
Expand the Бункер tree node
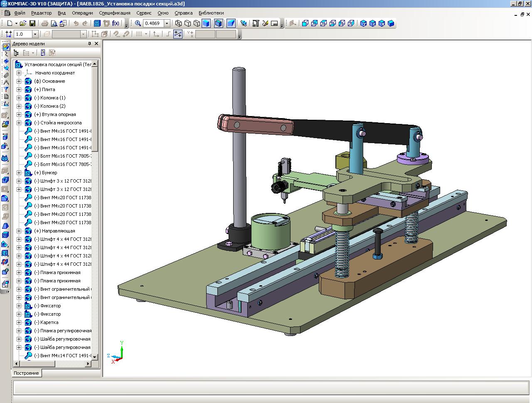(19, 173)
